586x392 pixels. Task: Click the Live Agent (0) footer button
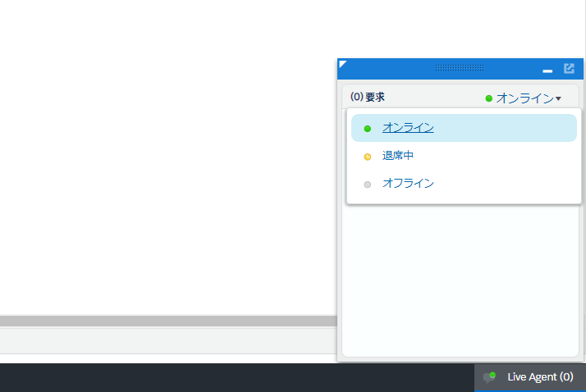point(530,377)
